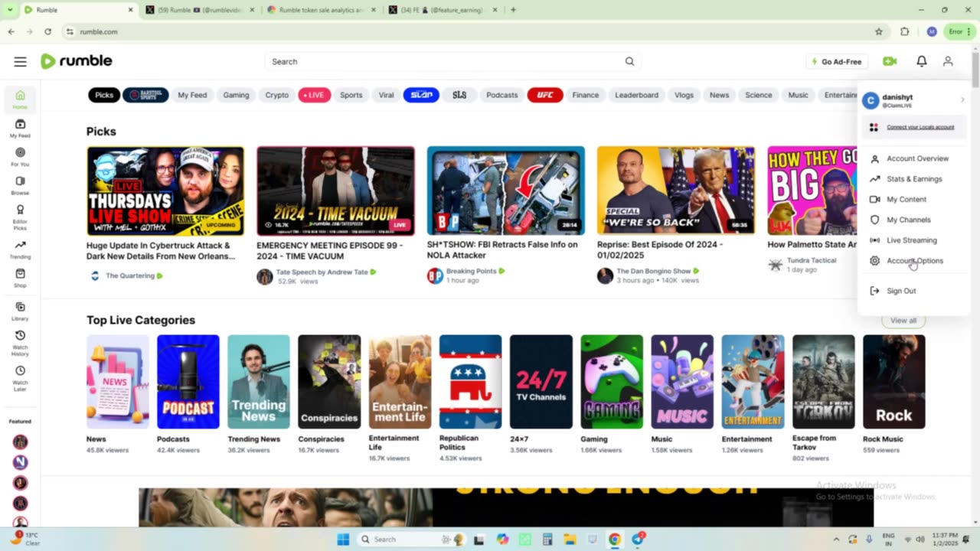Open Trending in the sidebar
Viewport: 980px width, 551px height.
[20, 249]
